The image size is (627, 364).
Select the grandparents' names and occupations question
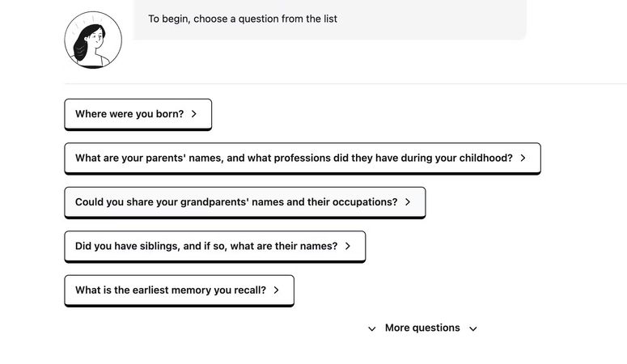(244, 202)
